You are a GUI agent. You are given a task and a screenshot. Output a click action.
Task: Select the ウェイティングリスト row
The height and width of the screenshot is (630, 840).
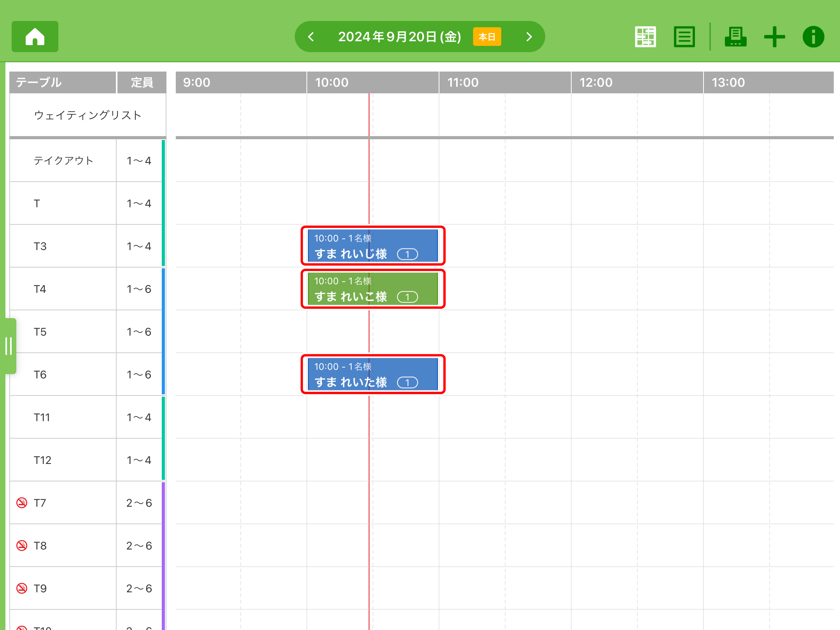[x=88, y=115]
